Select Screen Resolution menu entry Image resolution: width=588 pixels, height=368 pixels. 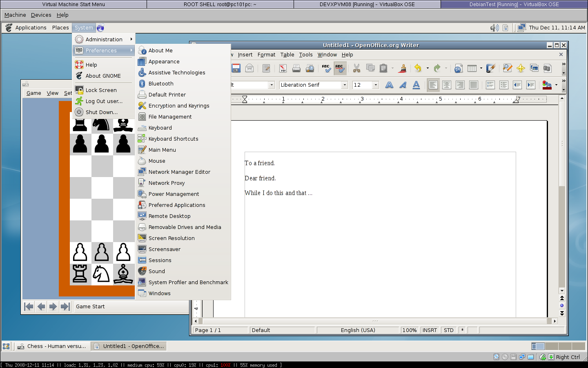[x=183, y=238]
